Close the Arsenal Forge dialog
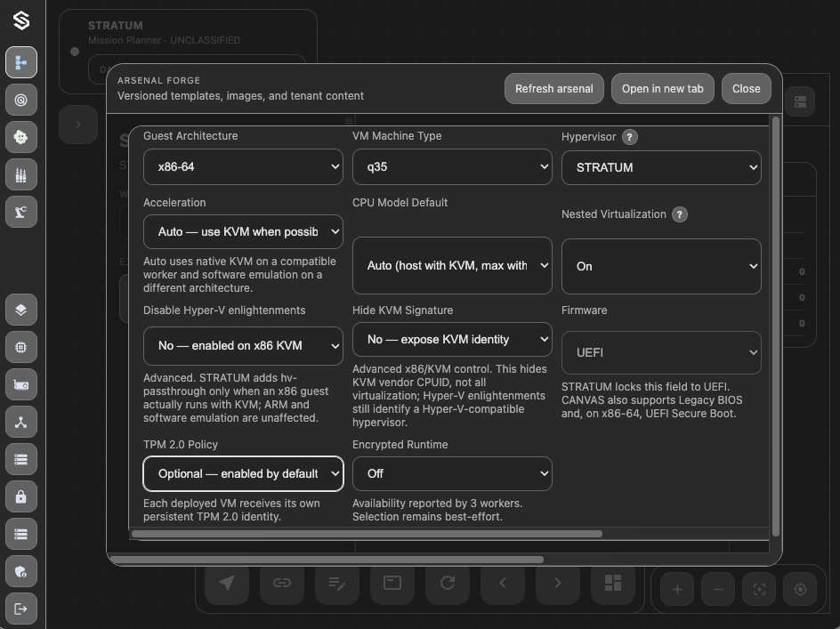Image resolution: width=840 pixels, height=629 pixels. coord(747,88)
